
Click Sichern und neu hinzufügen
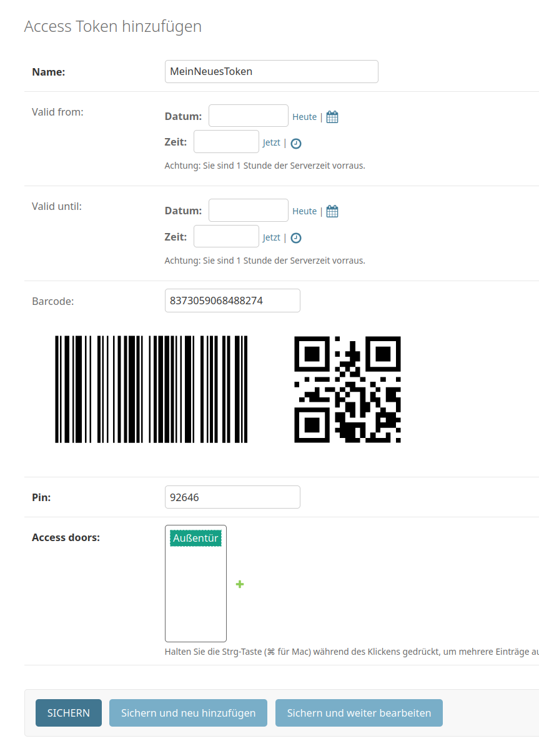[x=188, y=713]
